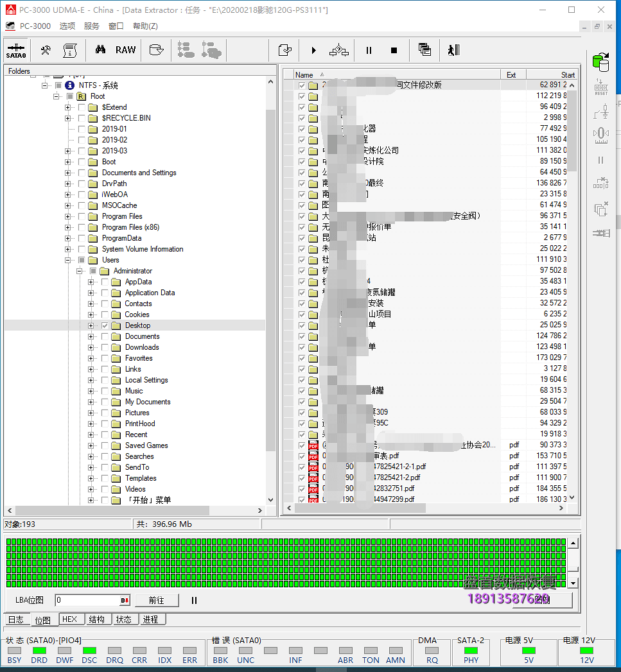The width and height of the screenshot is (621, 672).
Task: Select the RAW recovery toolbar button
Action: pyautogui.click(x=126, y=49)
